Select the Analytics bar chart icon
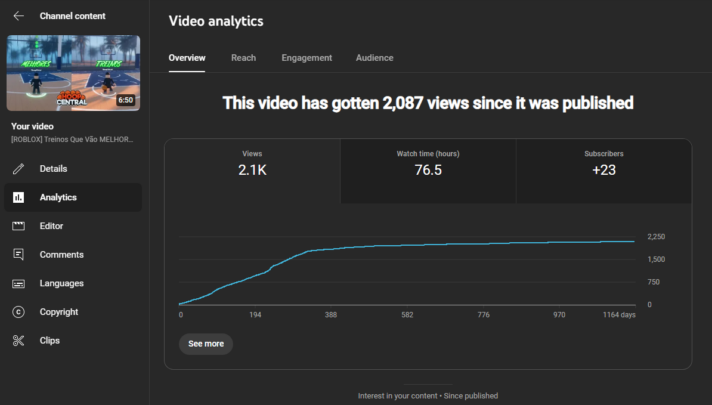 18,198
